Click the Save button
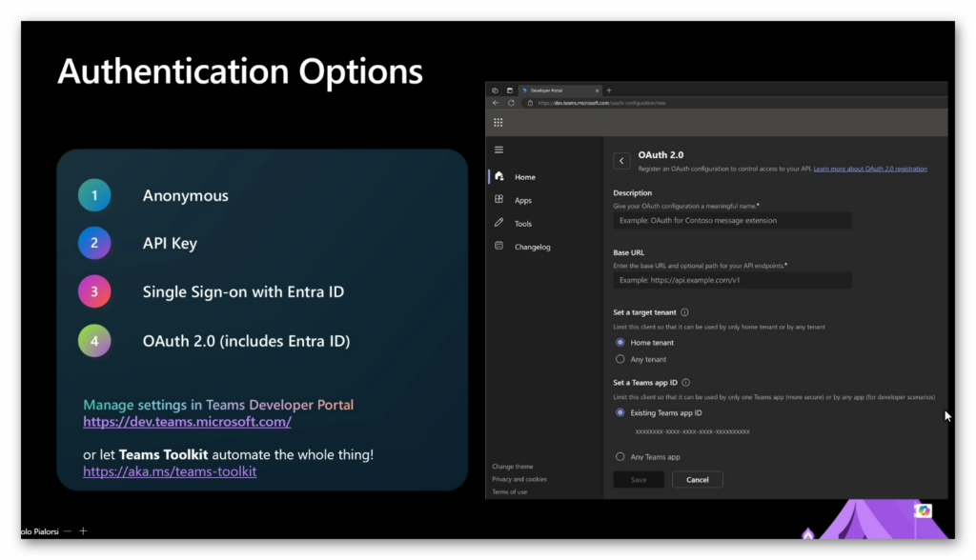This screenshot has width=976, height=560. click(x=639, y=480)
